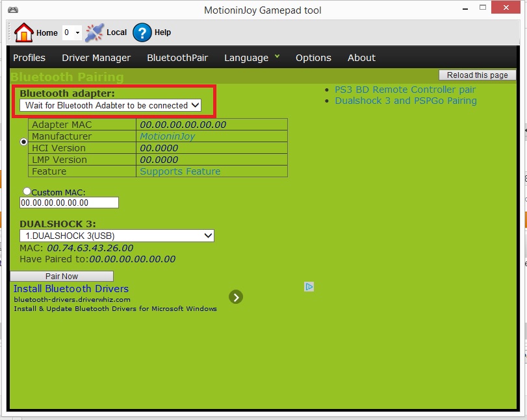Click the bluetooth-drivers.driverwhiz.com ad URL

point(72,299)
